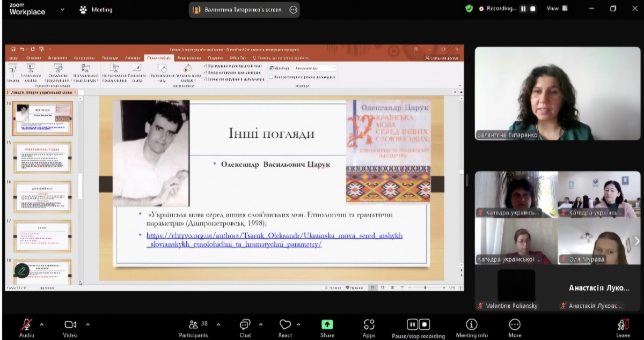Expand the audio options arrow
The height and width of the screenshot is (340, 644).
42,324
